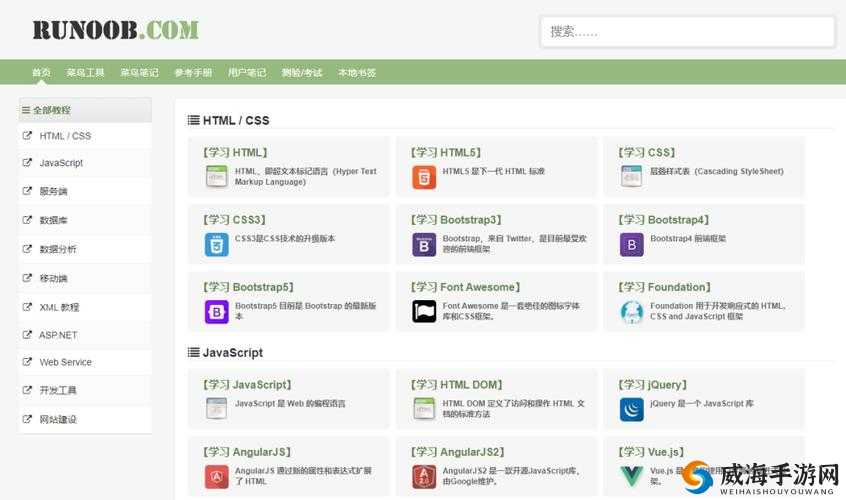Image resolution: width=846 pixels, height=500 pixels.
Task: Open 测验/考试 in the navbar
Action: 302,72
